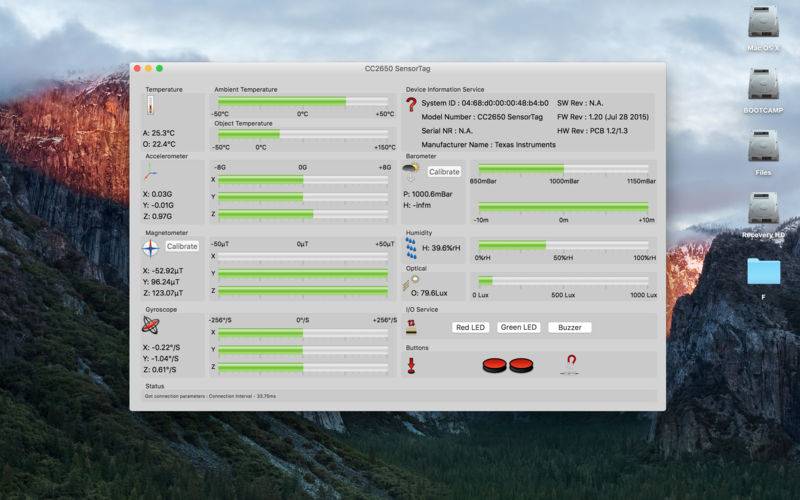Click the magnetometer Z axis bar
The image size is (800, 500).
303,291
